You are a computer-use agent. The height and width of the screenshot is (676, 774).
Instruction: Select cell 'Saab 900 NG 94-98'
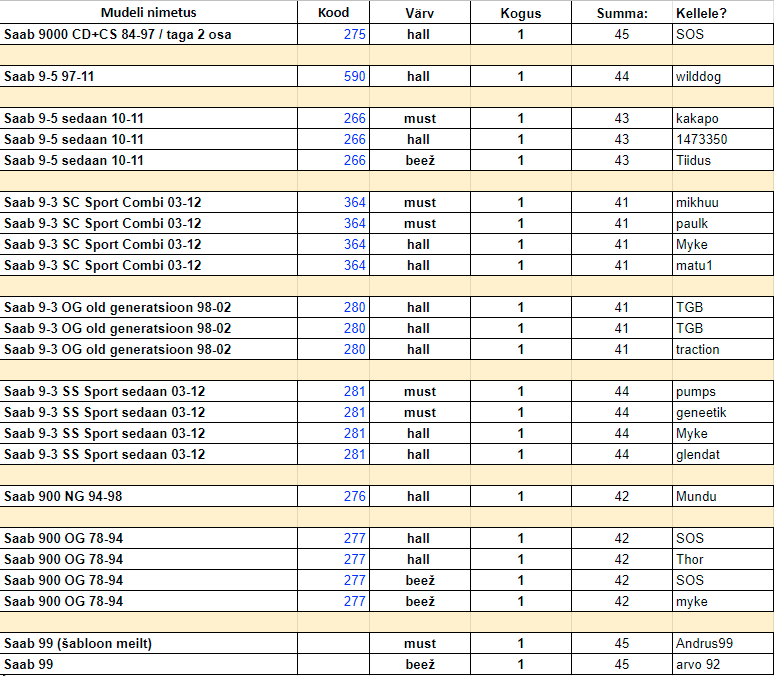149,496
